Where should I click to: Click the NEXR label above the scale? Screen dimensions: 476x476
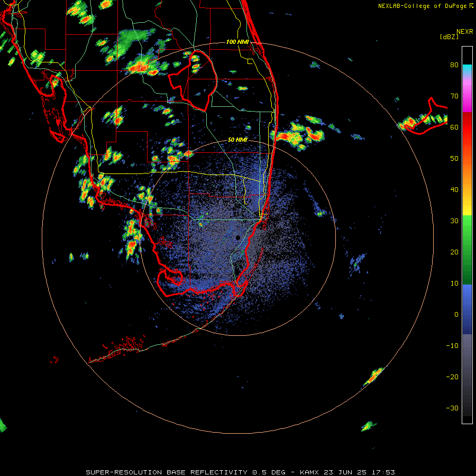tap(464, 32)
